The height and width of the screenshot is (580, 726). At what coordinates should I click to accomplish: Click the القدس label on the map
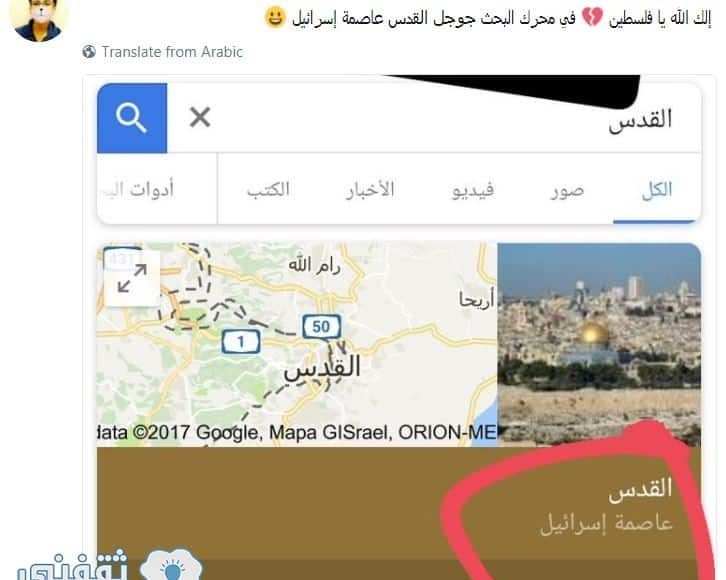[322, 369]
